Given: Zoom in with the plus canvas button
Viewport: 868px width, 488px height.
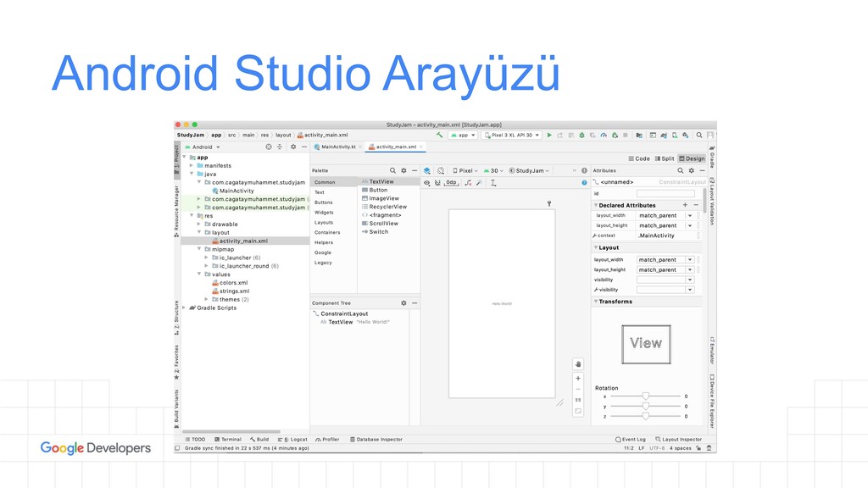Looking at the screenshot, I should tap(578, 379).
